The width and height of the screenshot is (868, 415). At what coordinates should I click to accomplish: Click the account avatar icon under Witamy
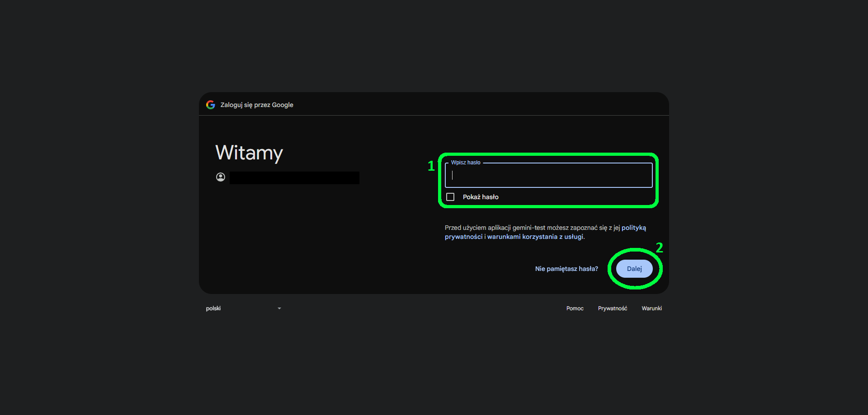(x=221, y=177)
